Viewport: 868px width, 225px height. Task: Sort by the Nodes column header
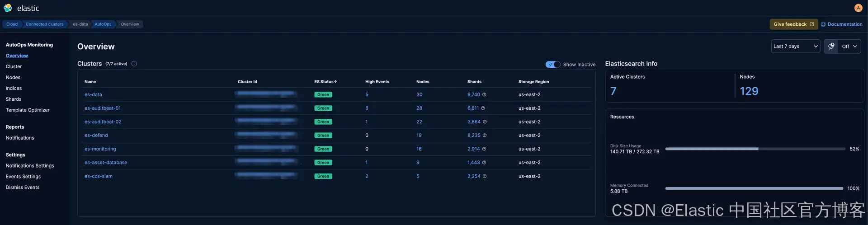[x=423, y=82]
